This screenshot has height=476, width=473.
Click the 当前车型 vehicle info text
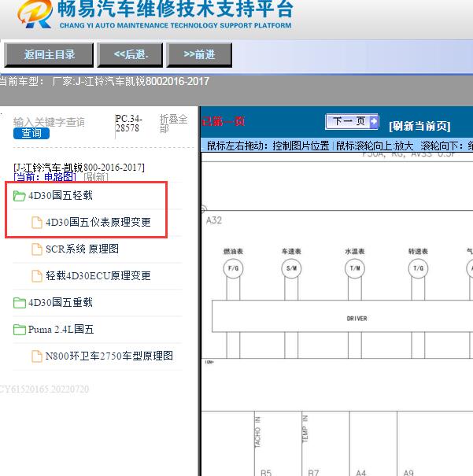click(x=105, y=81)
